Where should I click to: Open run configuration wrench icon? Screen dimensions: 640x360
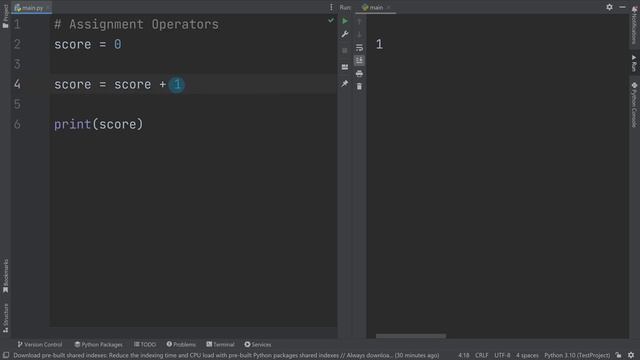[345, 34]
